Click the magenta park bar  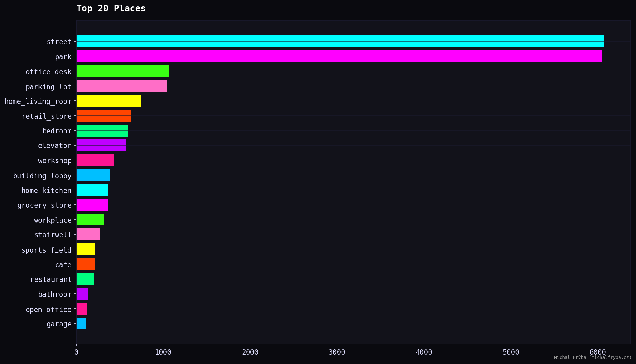[339, 56]
